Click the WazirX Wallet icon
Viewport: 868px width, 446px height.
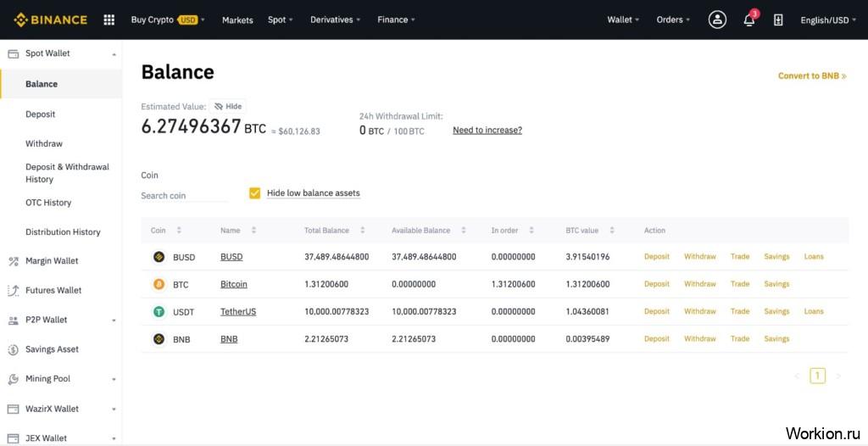coord(13,409)
